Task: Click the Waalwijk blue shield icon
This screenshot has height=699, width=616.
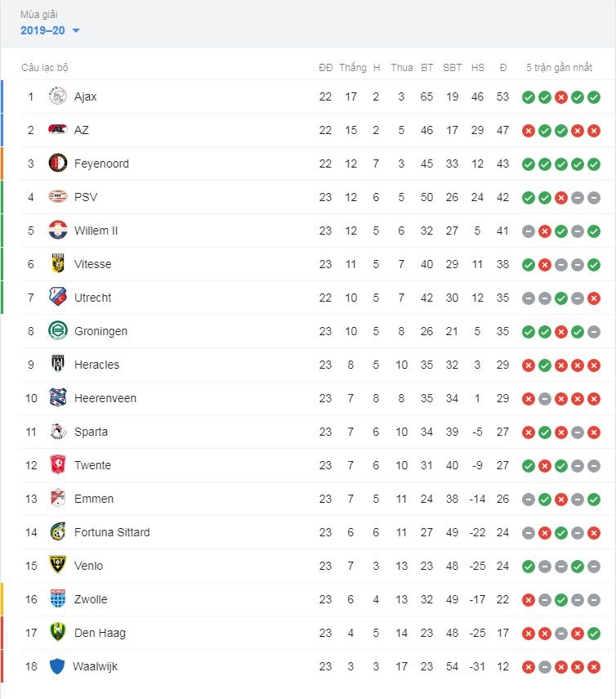Action: click(x=57, y=666)
